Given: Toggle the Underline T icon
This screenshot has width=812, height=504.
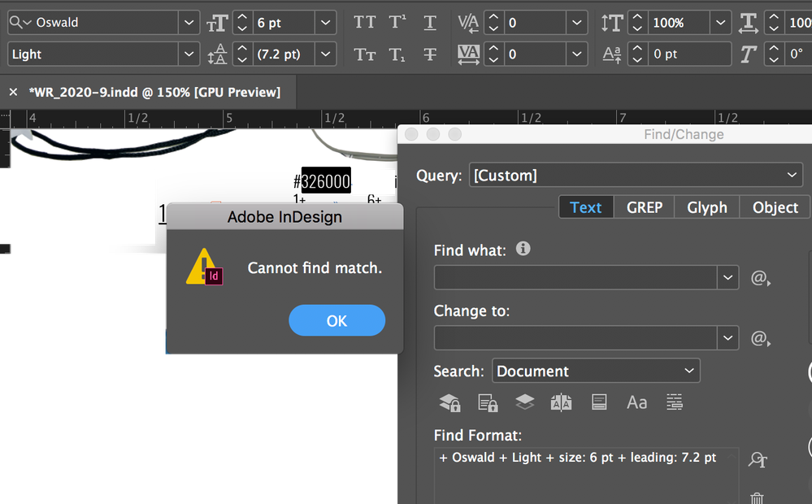Looking at the screenshot, I should click(430, 23).
